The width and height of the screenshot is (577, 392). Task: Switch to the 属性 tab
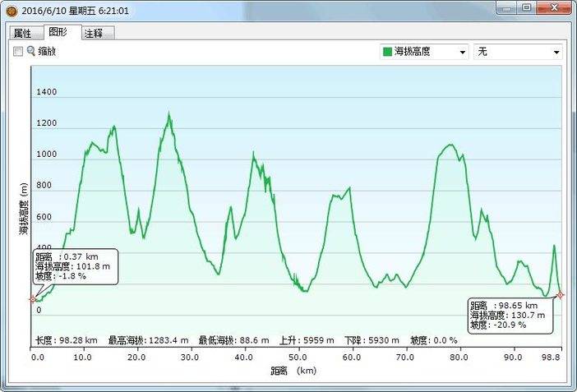(x=22, y=34)
